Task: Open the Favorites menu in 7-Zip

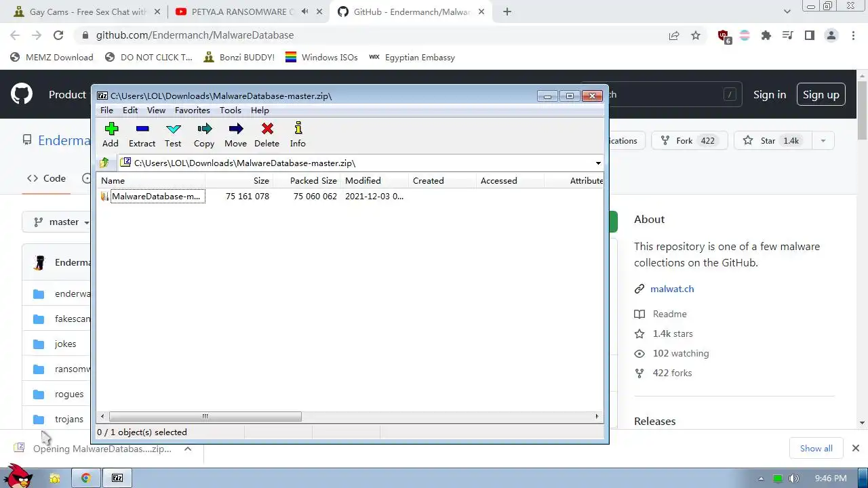Action: (193, 110)
